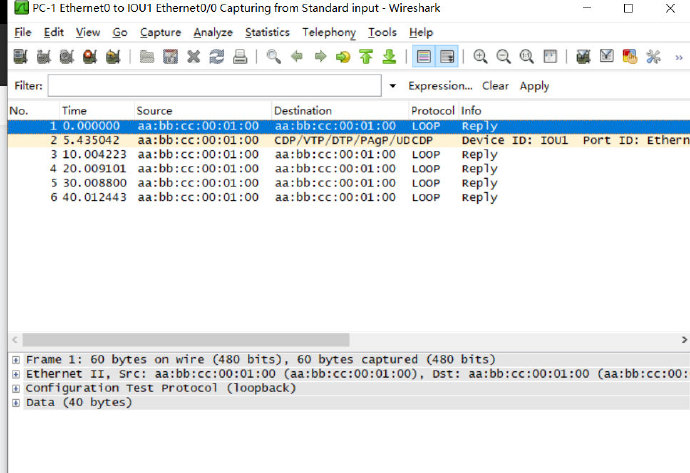Open the Telephony menu

[x=329, y=33]
